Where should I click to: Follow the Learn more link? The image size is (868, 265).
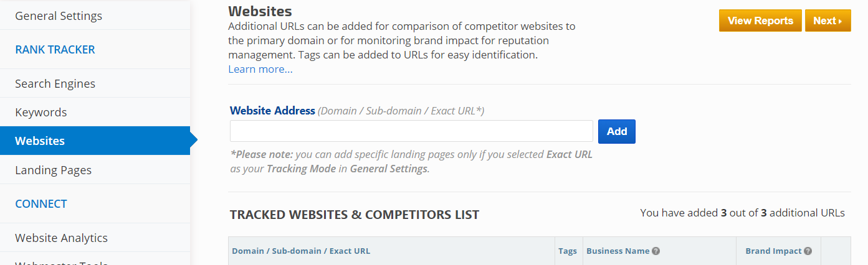tap(260, 69)
